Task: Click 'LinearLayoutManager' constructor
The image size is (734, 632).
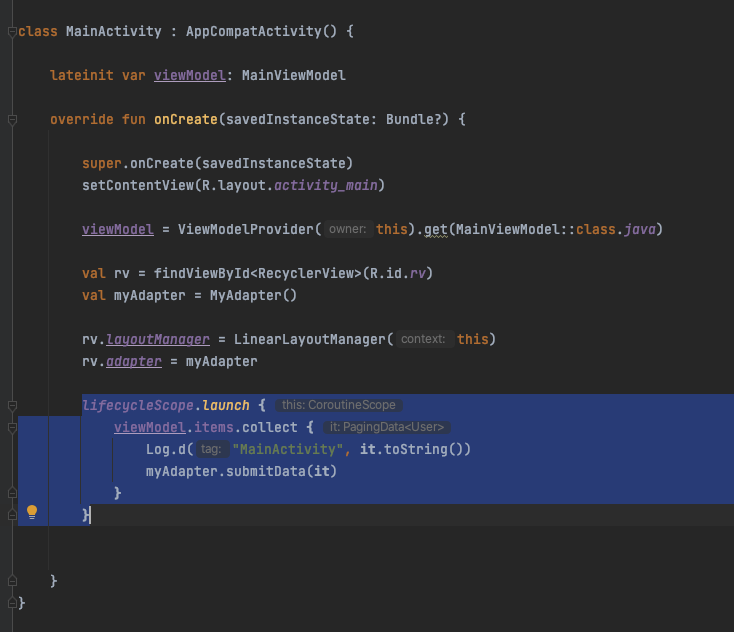Action: (309, 339)
